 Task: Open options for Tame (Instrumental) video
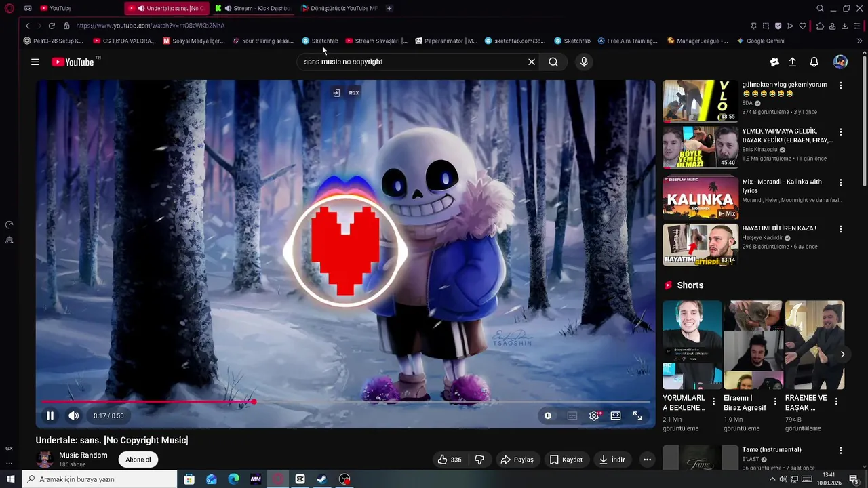841,451
